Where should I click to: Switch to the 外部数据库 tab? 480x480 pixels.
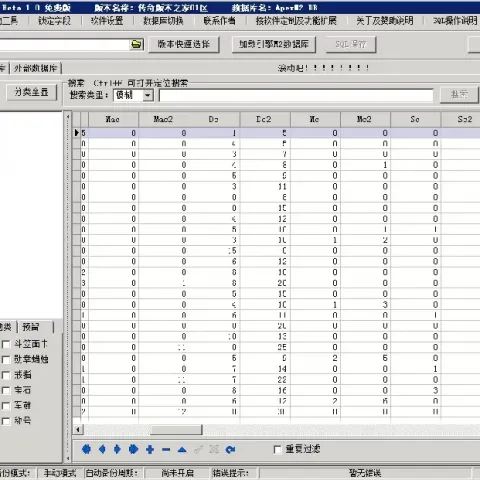point(35,68)
